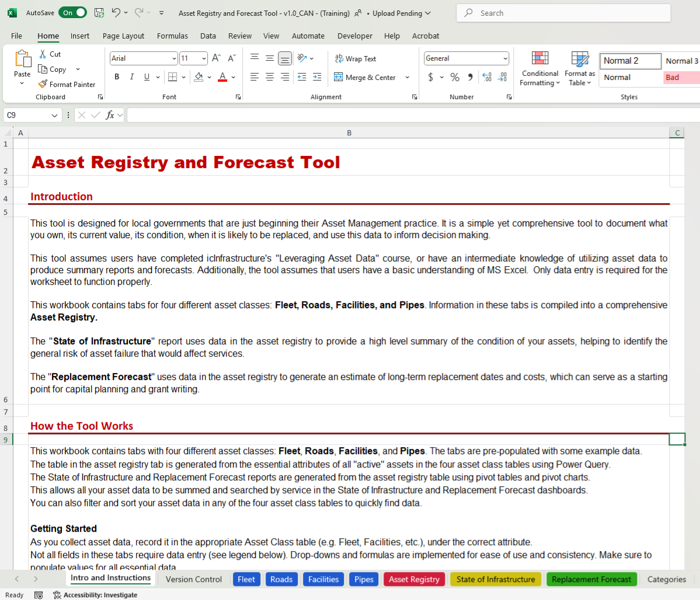Apply Italic formatting
The height and width of the screenshot is (600, 700).
tap(132, 77)
